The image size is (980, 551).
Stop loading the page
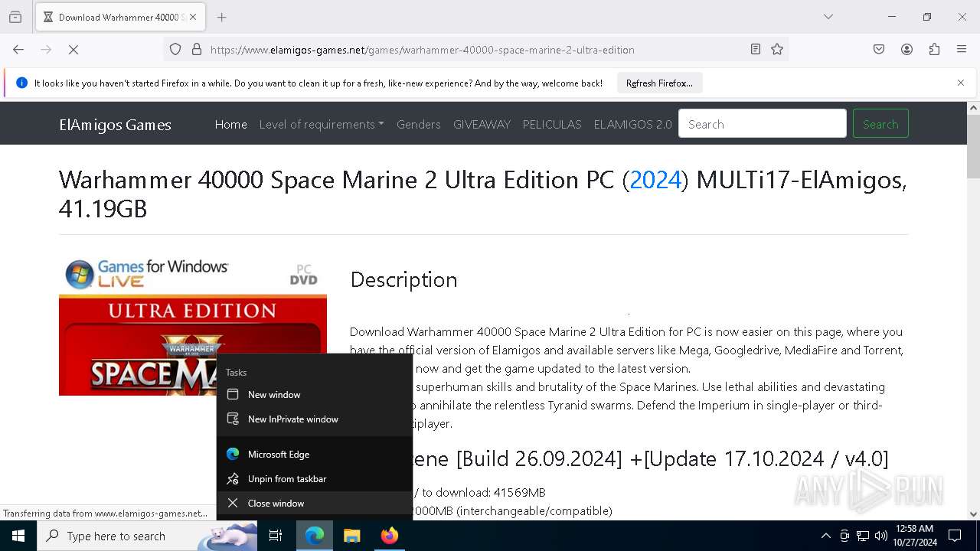pos(74,50)
